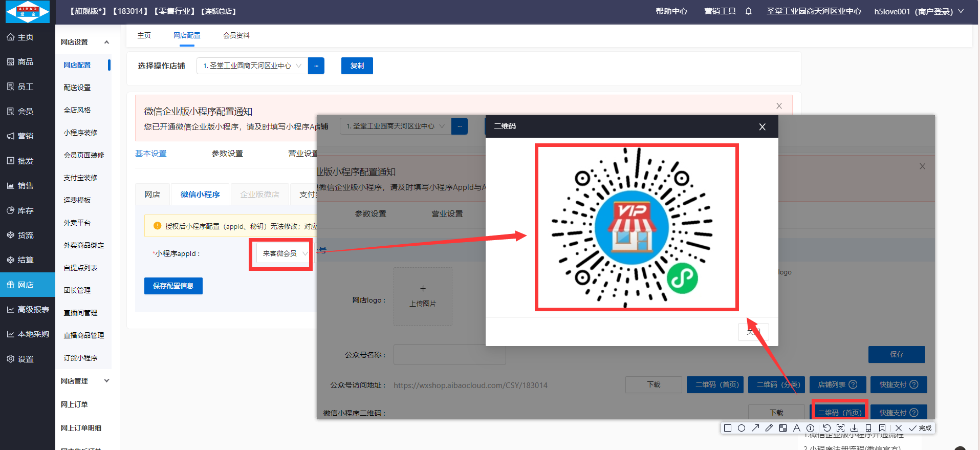
Task: Switch to the 会员资料 tab
Action: click(x=236, y=35)
